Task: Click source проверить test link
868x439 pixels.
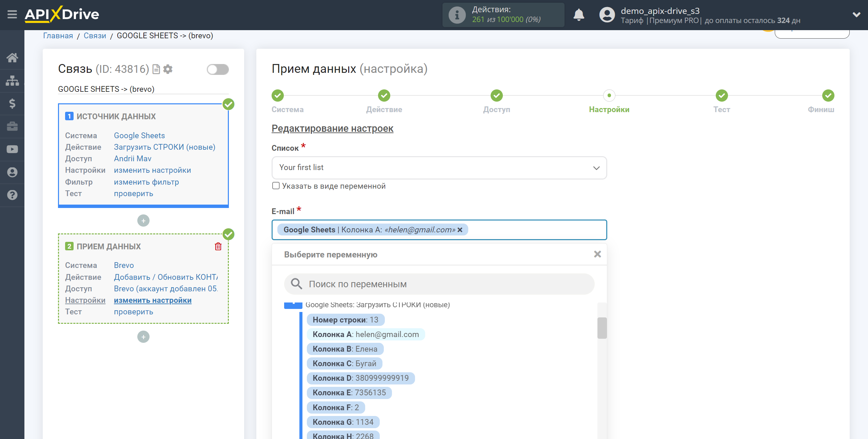Action: (134, 193)
